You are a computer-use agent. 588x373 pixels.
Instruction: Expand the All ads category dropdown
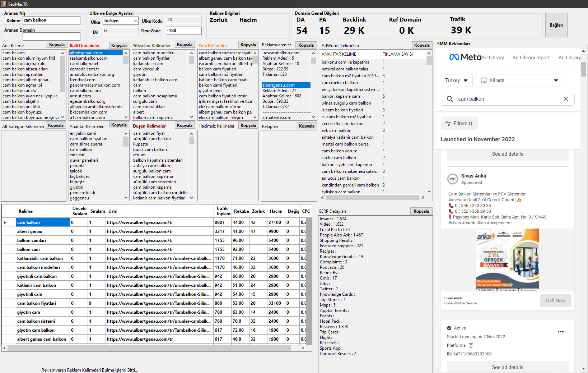519,80
